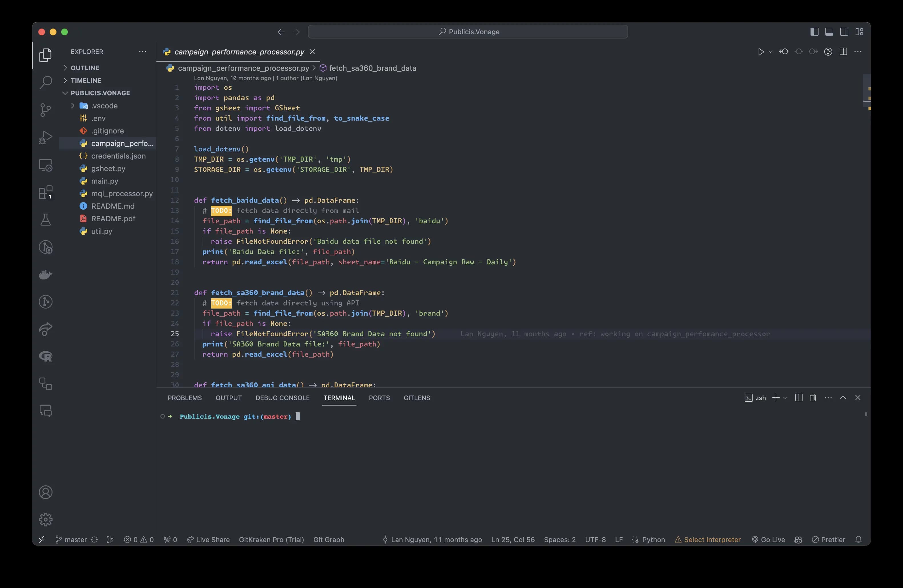Open mql_processor.py in explorer
The width and height of the screenshot is (903, 588).
coord(122,193)
